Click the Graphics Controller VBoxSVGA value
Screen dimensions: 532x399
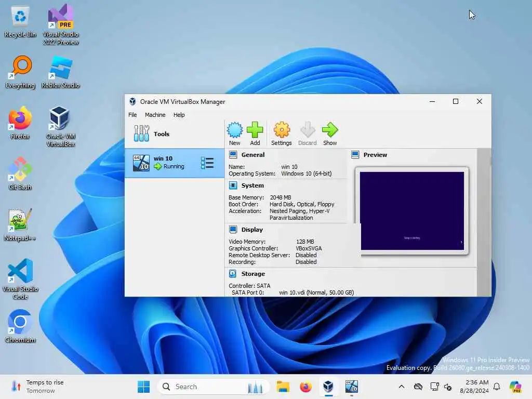click(x=309, y=248)
